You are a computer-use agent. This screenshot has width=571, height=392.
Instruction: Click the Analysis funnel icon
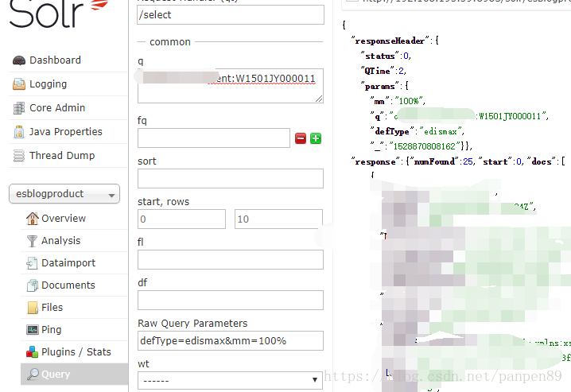point(33,241)
